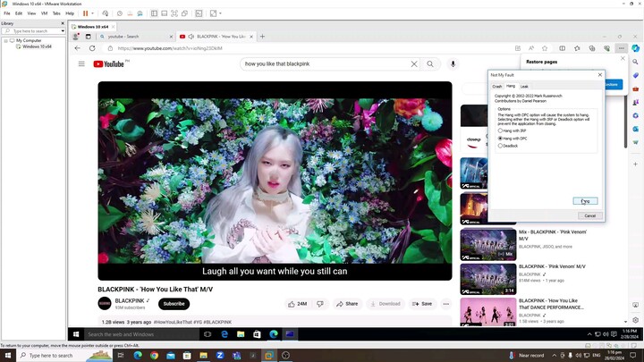Click the BLACKPINK video player

click(275, 181)
